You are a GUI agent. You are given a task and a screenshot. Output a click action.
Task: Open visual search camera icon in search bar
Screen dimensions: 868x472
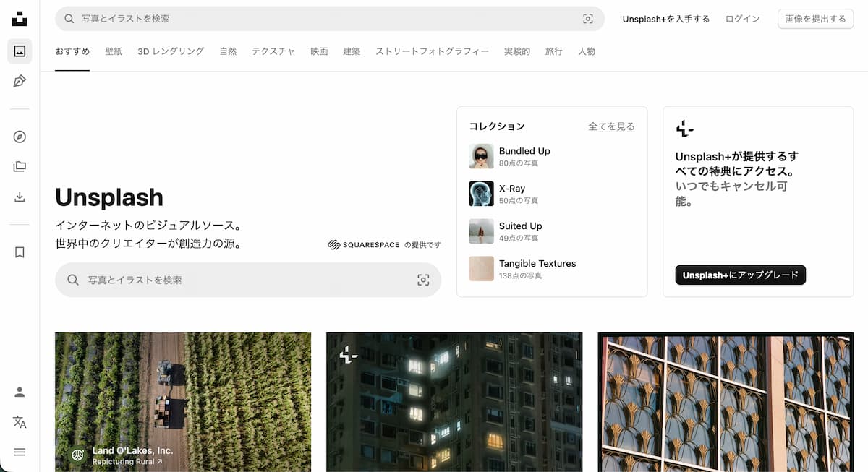(x=588, y=20)
